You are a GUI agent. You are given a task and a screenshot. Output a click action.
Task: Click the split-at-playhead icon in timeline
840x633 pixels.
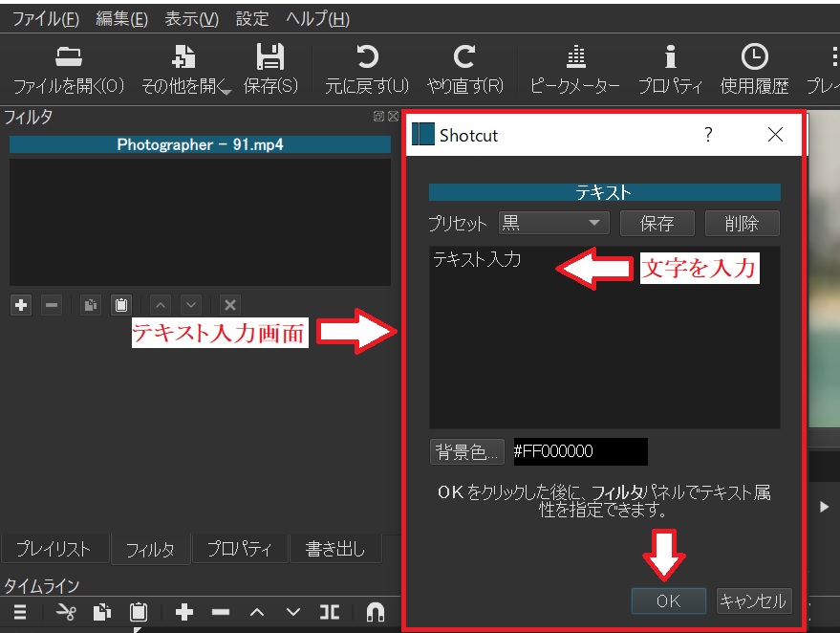coord(330,612)
